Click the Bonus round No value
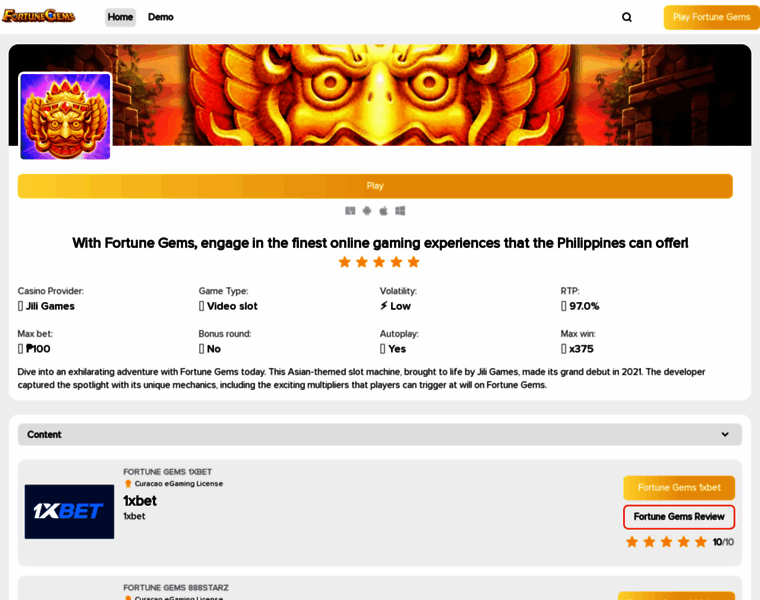The width and height of the screenshot is (760, 600). point(214,349)
